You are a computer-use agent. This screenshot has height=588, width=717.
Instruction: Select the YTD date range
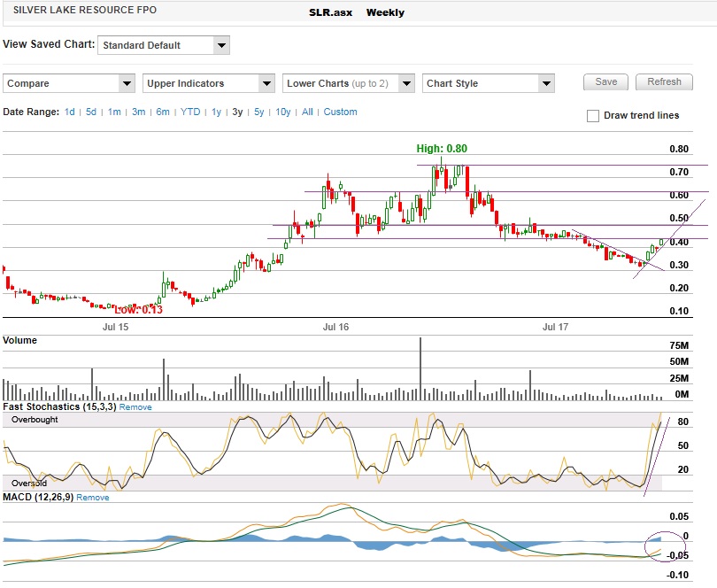(190, 112)
